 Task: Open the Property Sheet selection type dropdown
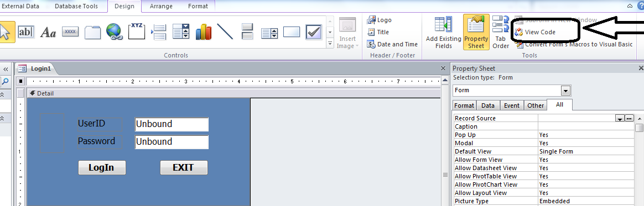pyautogui.click(x=566, y=90)
